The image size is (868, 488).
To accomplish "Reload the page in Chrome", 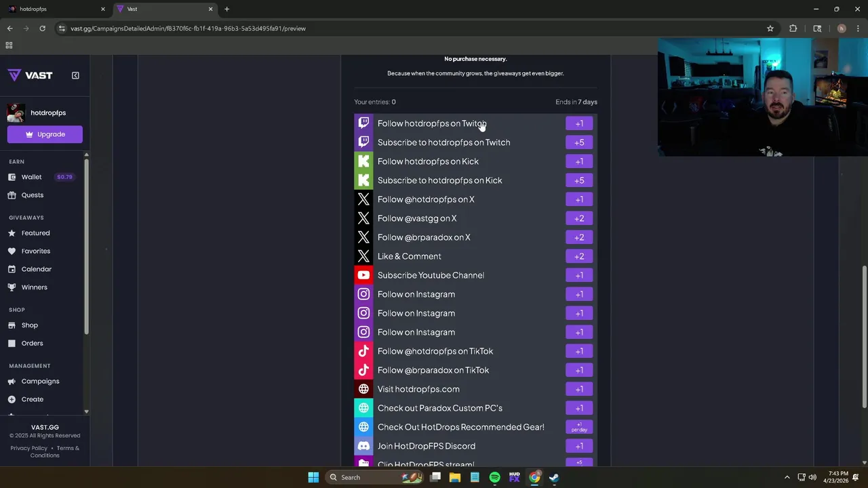I will (x=42, y=28).
